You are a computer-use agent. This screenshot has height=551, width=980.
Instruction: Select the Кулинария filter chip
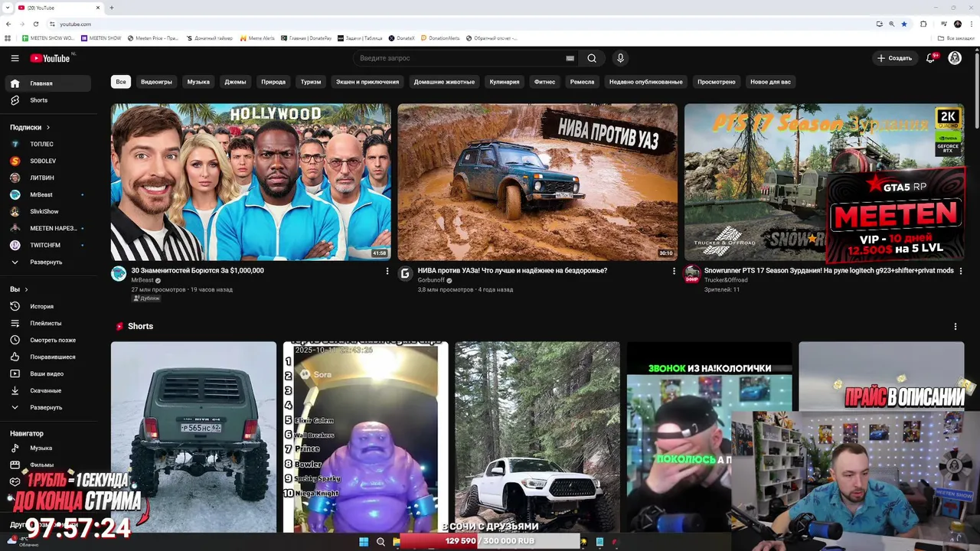click(x=505, y=82)
